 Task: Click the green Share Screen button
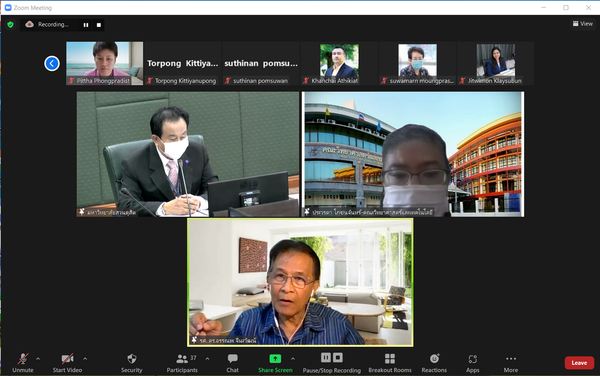pos(275,363)
